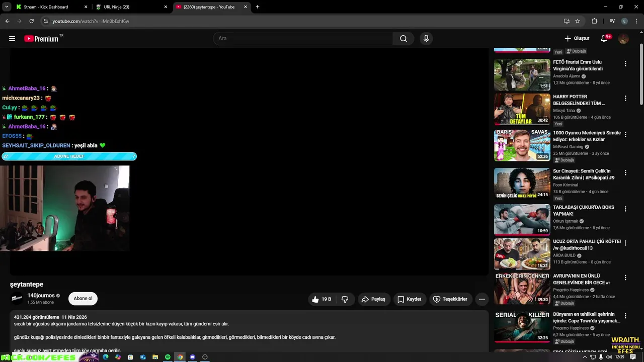Open media controls icon in toolbar
The height and width of the screenshot is (362, 644).
tap(612, 21)
